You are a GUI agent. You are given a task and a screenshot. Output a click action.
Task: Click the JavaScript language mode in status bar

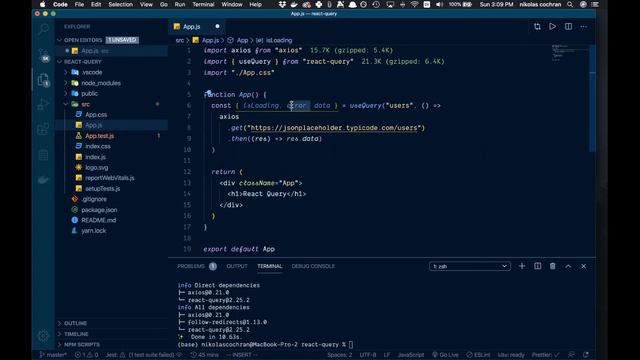pos(411,355)
